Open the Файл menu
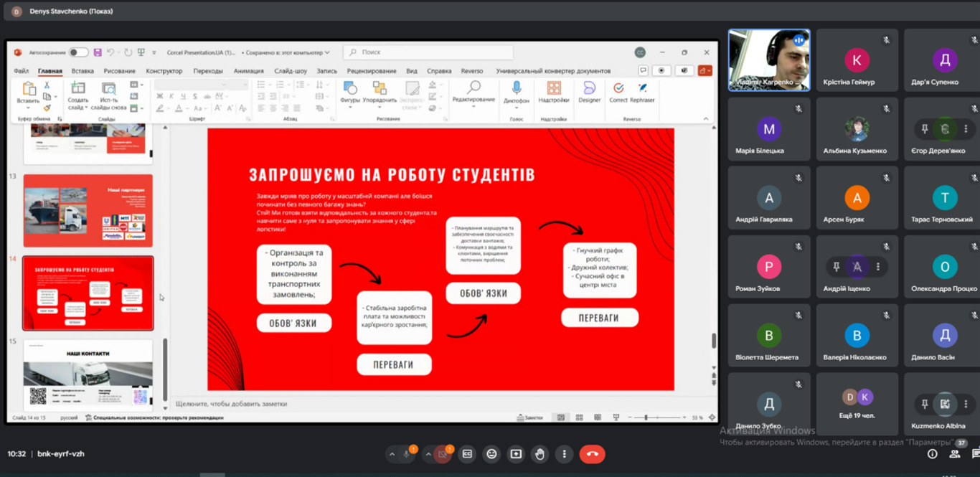The height and width of the screenshot is (477, 980). [x=21, y=71]
